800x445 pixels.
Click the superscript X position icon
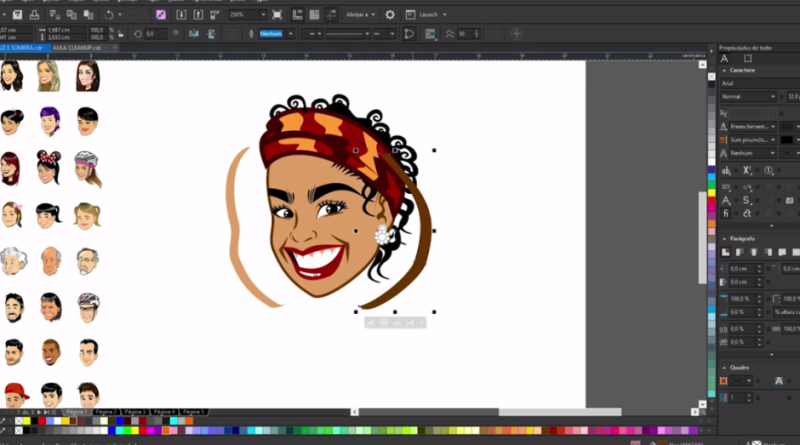[747, 170]
